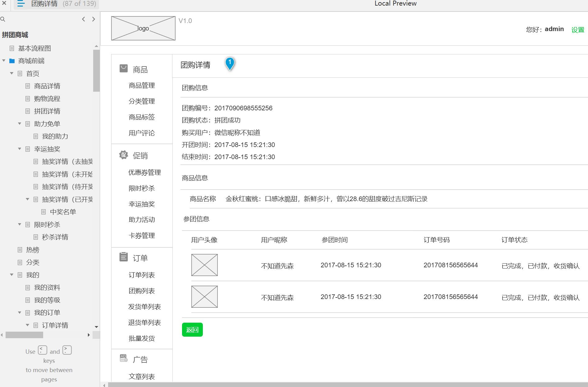Click the sitemap horizontal scrollbar thumb
Screen dimensions: 588x387
24,335
